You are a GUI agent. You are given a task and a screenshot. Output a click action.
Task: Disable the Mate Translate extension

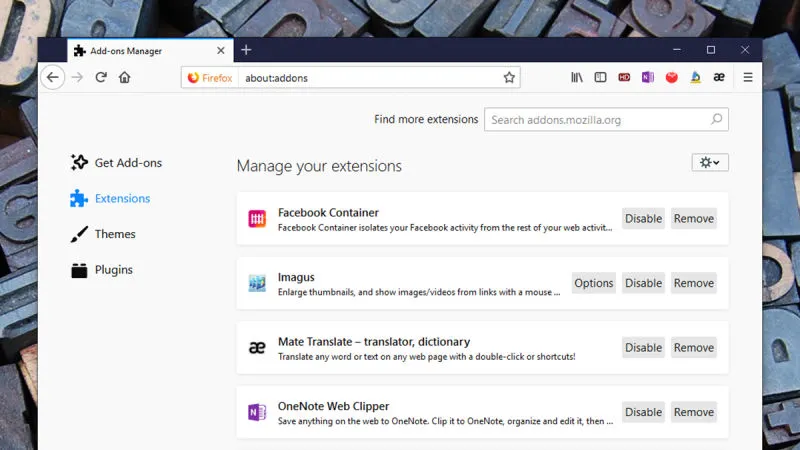[x=643, y=348]
